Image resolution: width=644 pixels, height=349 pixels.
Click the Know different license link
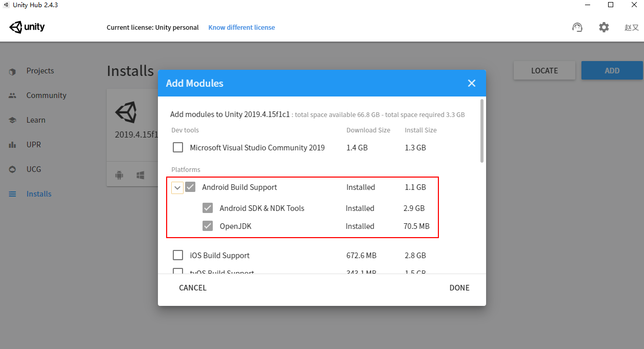[241, 28]
